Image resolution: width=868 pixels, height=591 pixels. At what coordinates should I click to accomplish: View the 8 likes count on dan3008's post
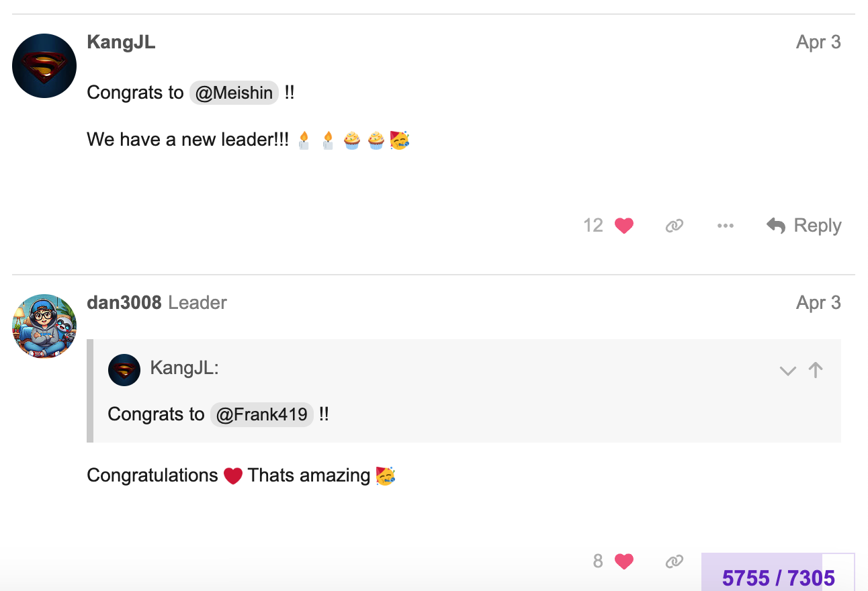click(598, 561)
